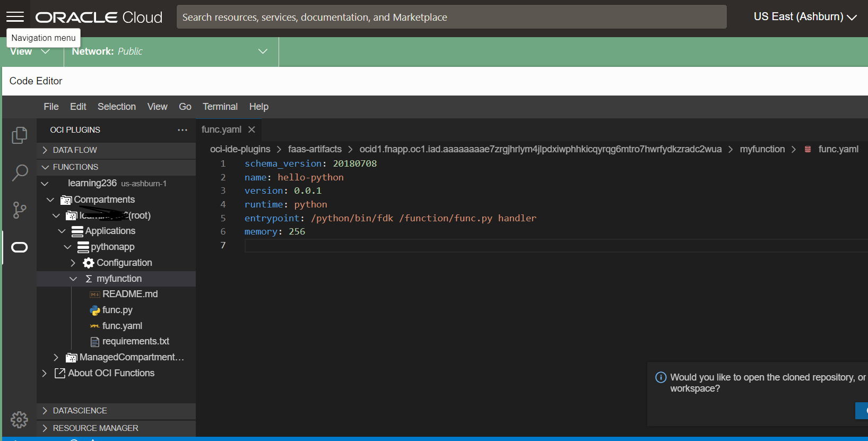
Task: Open Source Control branch icon in activity bar
Action: pos(20,210)
